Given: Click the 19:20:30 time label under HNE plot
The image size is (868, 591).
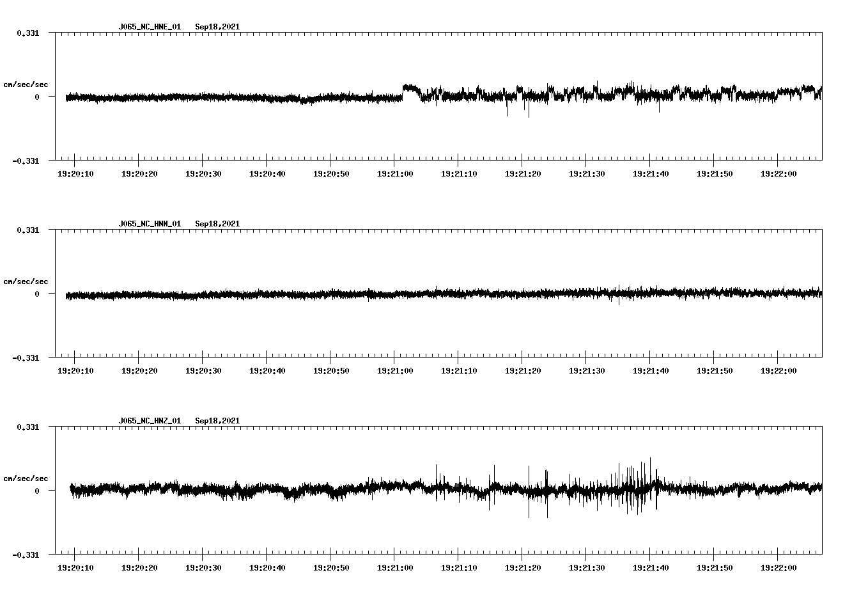Looking at the screenshot, I should [x=203, y=174].
